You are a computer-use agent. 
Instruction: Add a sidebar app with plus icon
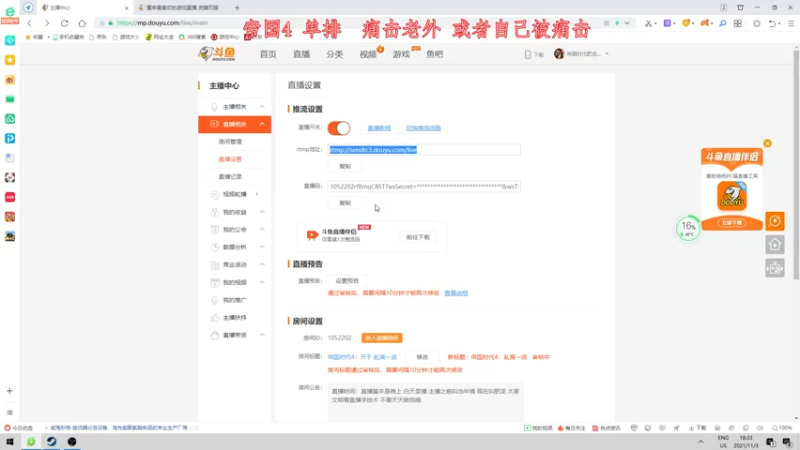tap(10, 391)
